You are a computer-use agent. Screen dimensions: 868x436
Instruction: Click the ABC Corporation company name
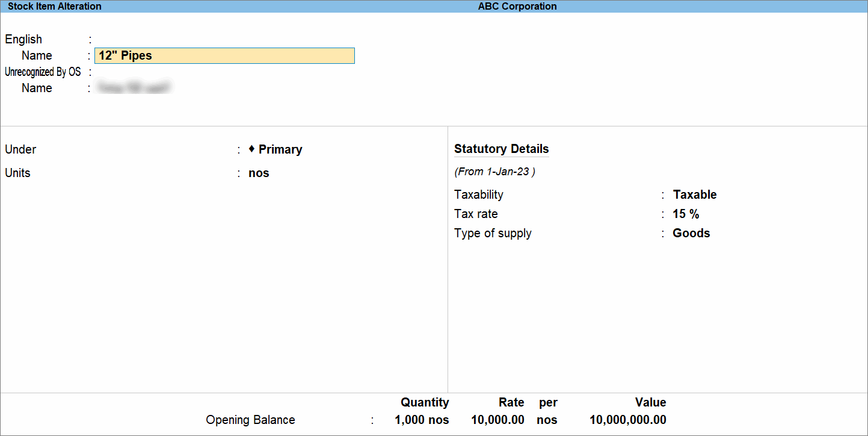click(x=517, y=6)
